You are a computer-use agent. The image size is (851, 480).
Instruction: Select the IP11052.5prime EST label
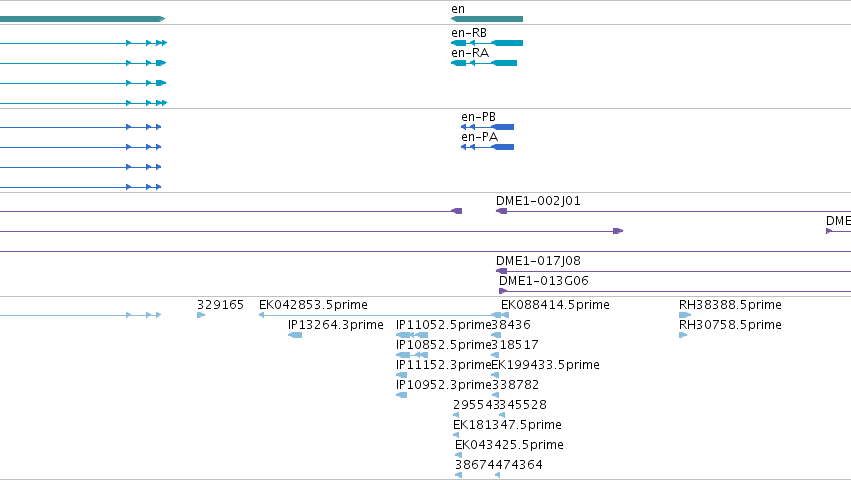point(443,325)
